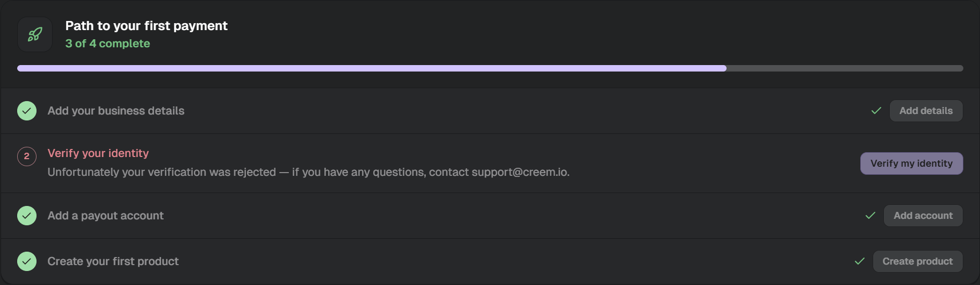Click the green check circle for payout account

(27, 216)
